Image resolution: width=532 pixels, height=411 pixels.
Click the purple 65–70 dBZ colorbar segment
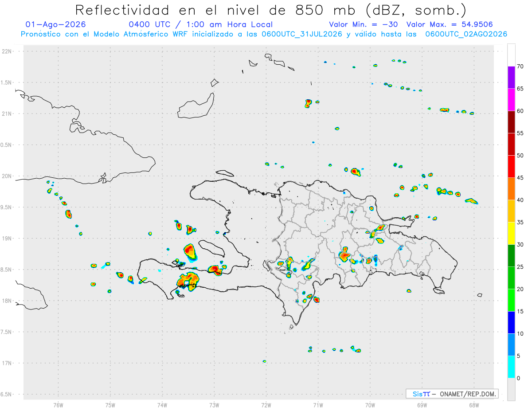[x=511, y=78]
